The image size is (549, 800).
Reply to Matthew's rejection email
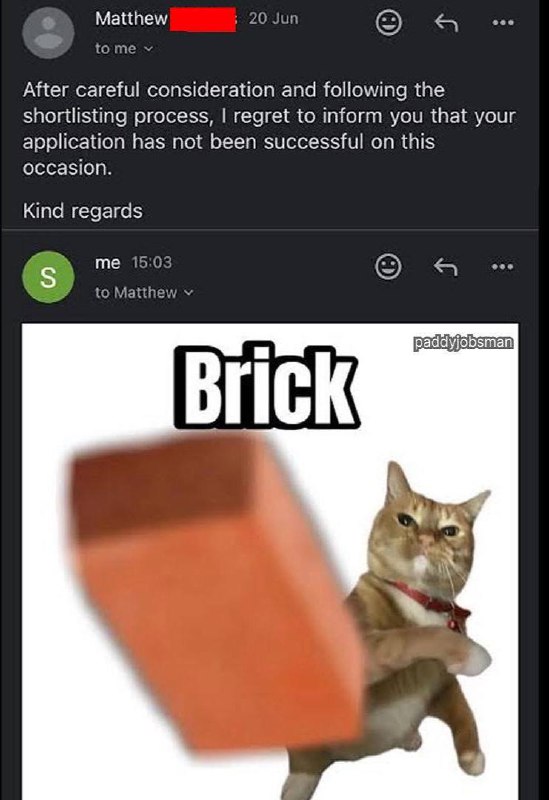pos(445,22)
